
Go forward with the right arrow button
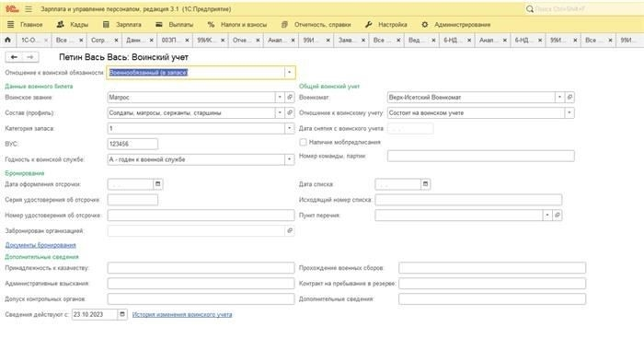pos(30,57)
